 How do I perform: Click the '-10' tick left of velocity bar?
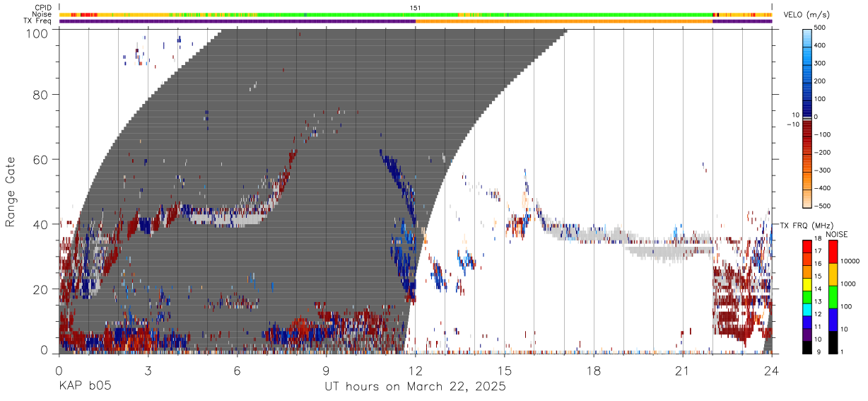click(x=793, y=124)
